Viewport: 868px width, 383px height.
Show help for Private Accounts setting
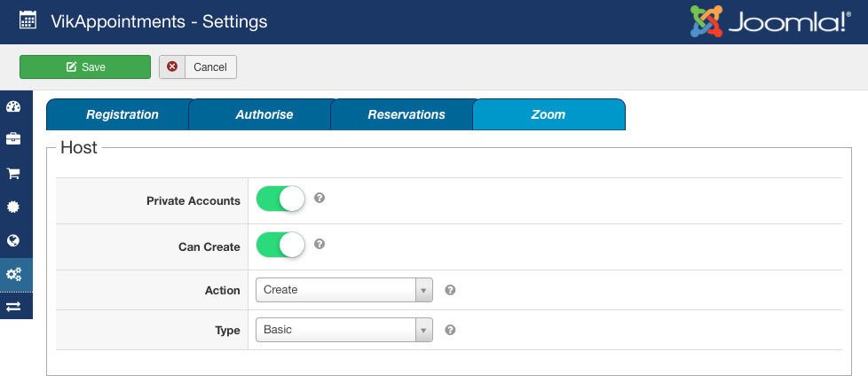(x=320, y=198)
